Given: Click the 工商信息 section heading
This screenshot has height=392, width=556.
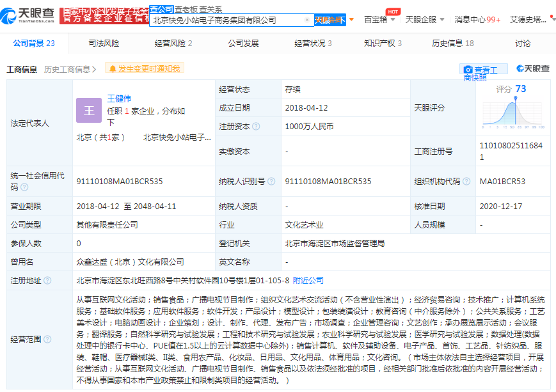Looking at the screenshot, I should pyautogui.click(x=22, y=69).
